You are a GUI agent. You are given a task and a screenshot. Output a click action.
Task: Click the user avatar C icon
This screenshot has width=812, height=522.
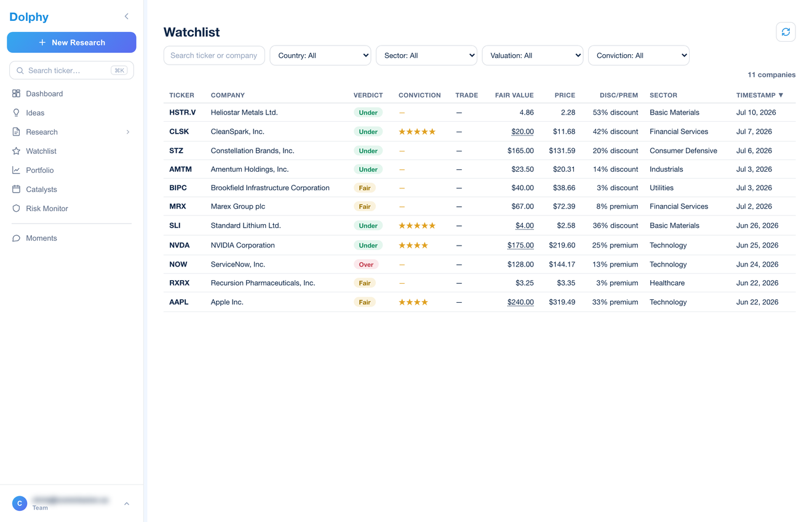tap(20, 504)
